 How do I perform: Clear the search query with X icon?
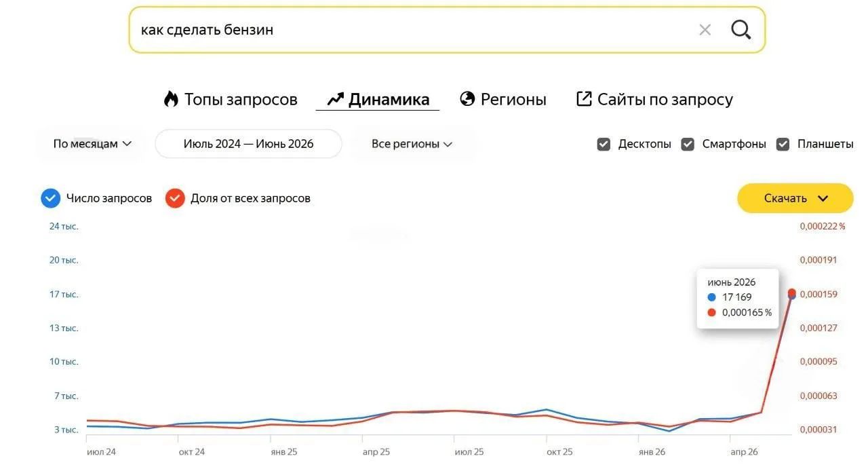coord(705,30)
